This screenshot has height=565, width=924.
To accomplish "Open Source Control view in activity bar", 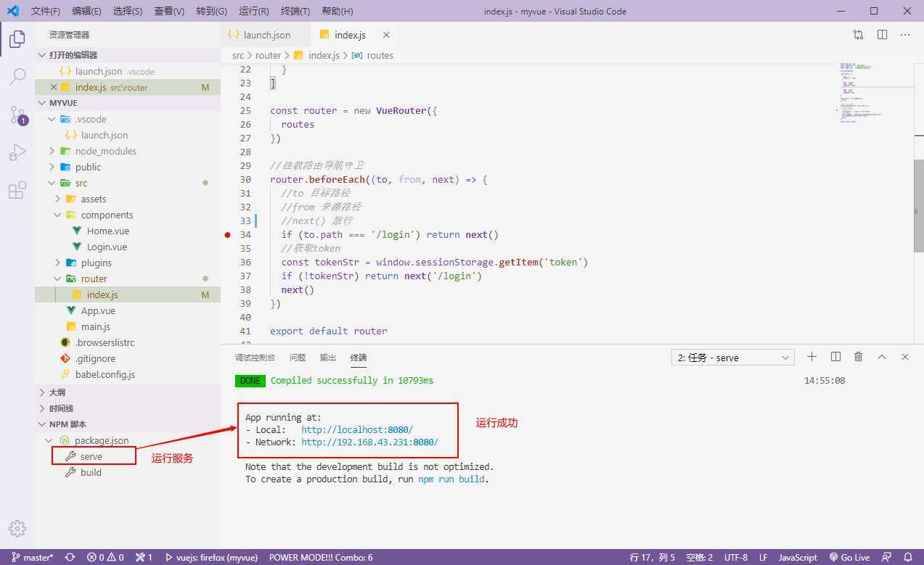I will pyautogui.click(x=17, y=115).
